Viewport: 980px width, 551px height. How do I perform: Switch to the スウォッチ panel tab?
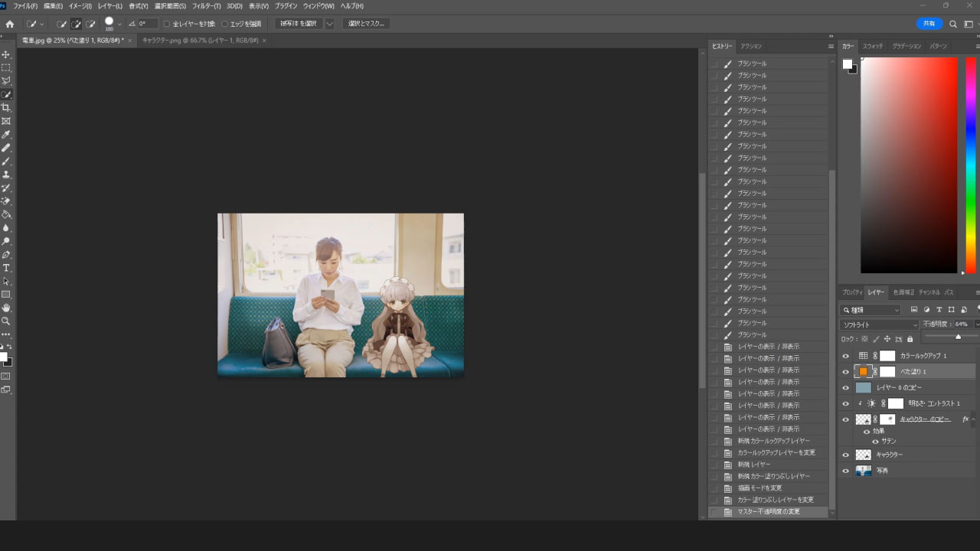coord(873,46)
